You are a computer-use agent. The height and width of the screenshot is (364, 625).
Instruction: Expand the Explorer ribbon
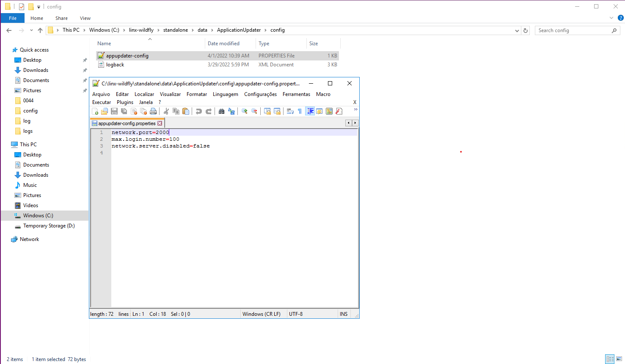pos(611,18)
